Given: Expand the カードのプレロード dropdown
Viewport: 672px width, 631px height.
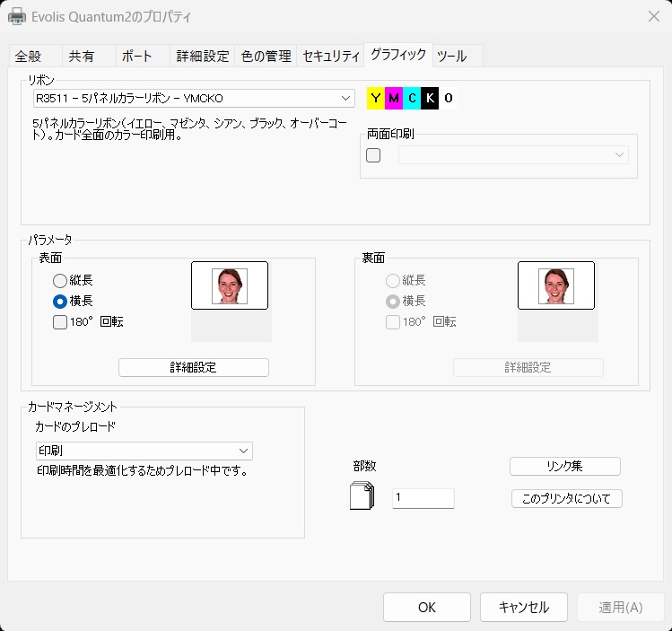Looking at the screenshot, I should (144, 451).
